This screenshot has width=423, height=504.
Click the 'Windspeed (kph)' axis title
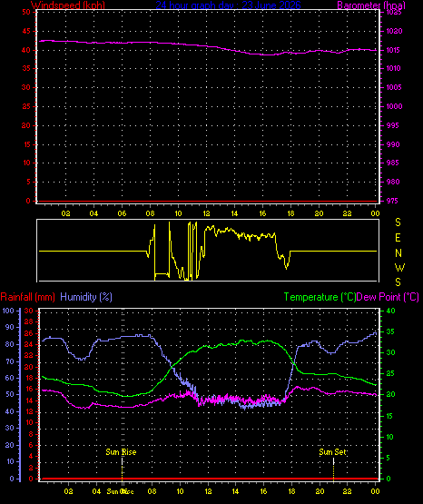68,5
